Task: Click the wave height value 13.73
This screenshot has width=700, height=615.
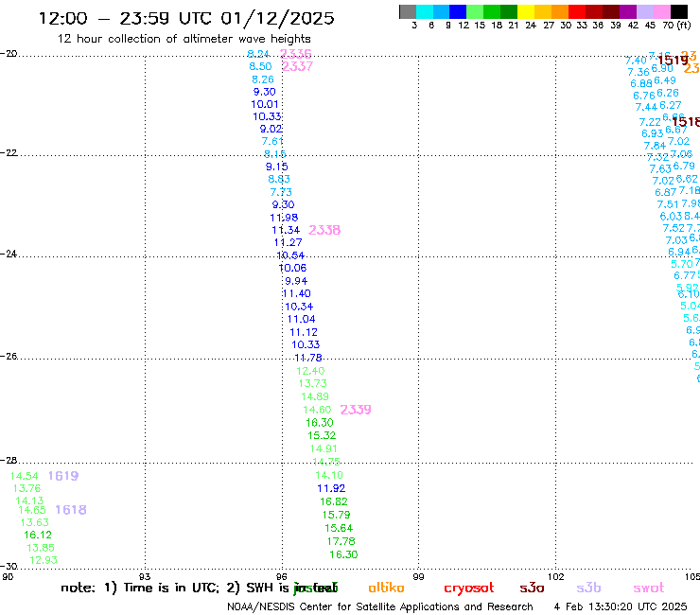Action: [x=312, y=383]
